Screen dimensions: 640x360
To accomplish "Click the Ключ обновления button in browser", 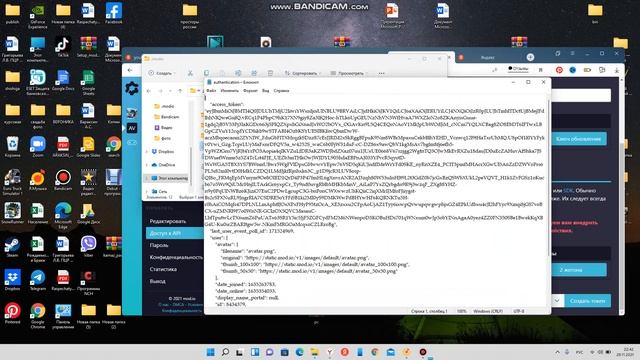I will coord(579,139).
